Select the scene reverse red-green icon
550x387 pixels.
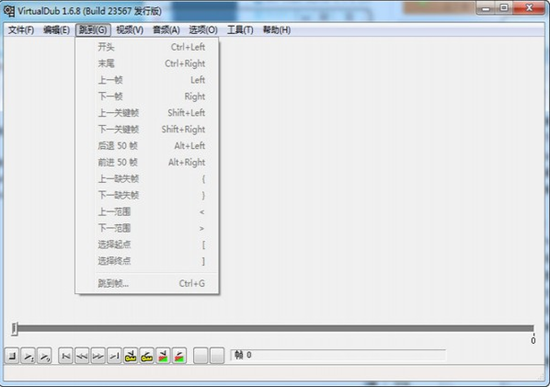point(163,356)
